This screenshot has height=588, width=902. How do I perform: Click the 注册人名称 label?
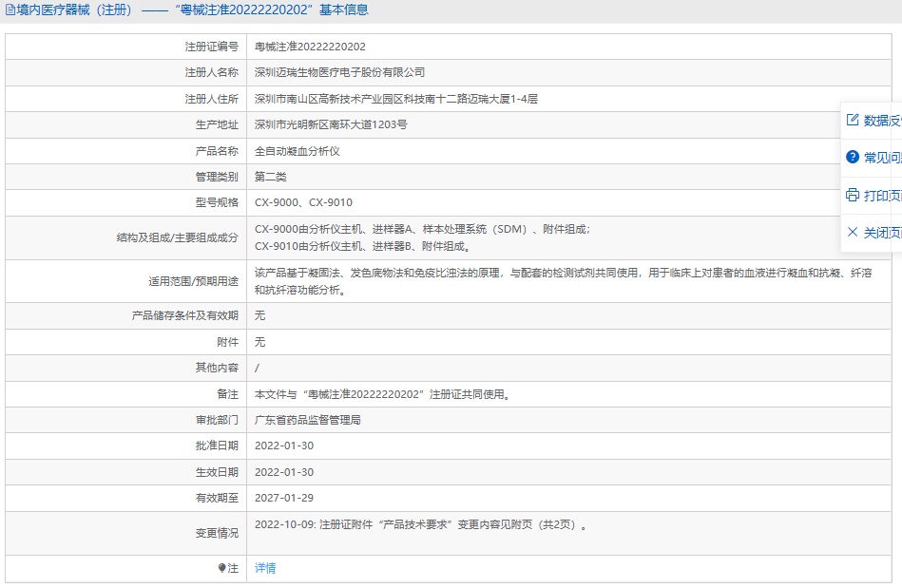[x=211, y=72]
